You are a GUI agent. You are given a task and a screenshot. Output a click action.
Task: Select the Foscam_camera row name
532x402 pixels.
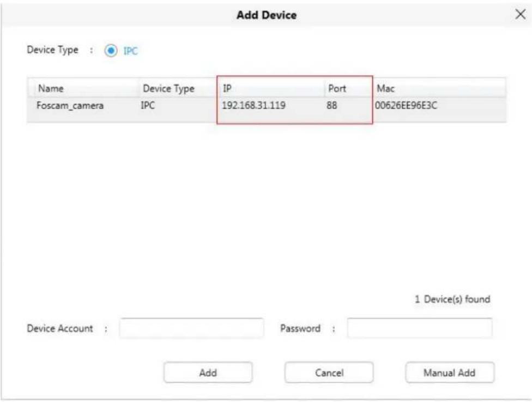point(70,106)
